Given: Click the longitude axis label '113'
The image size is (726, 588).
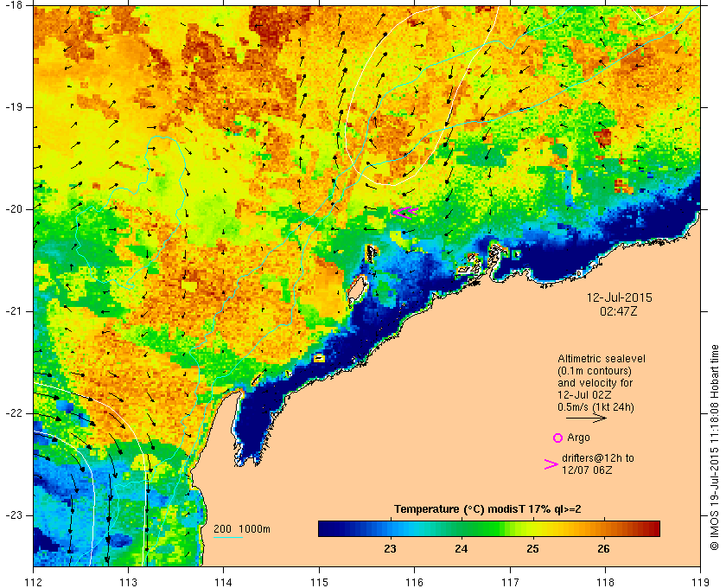Looking at the screenshot, I should [128, 581].
